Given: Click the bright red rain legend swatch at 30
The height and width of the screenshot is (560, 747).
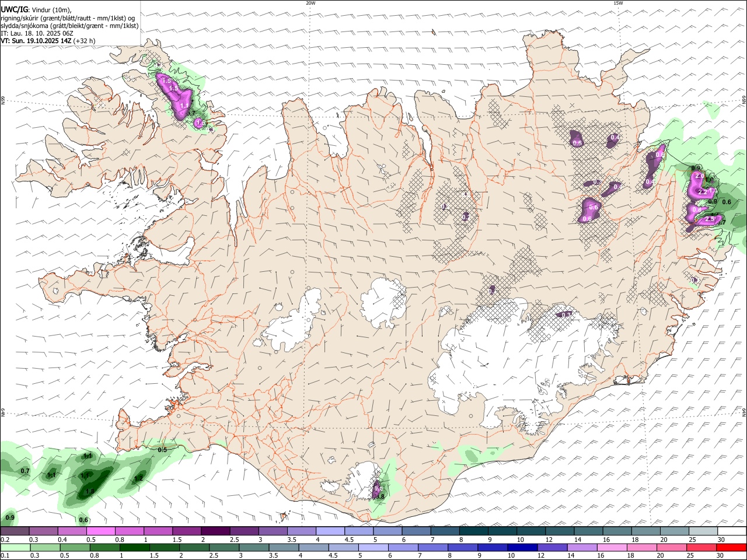Looking at the screenshot, I should click(x=731, y=548).
